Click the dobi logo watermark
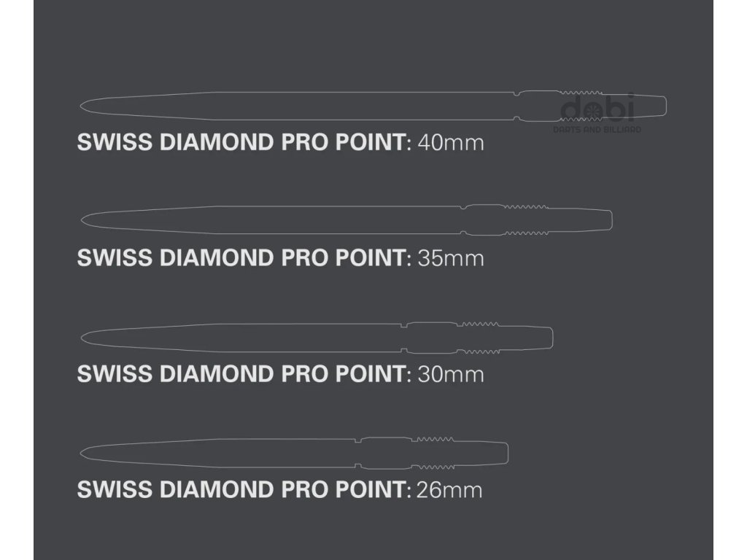747x560 pixels. click(x=597, y=109)
